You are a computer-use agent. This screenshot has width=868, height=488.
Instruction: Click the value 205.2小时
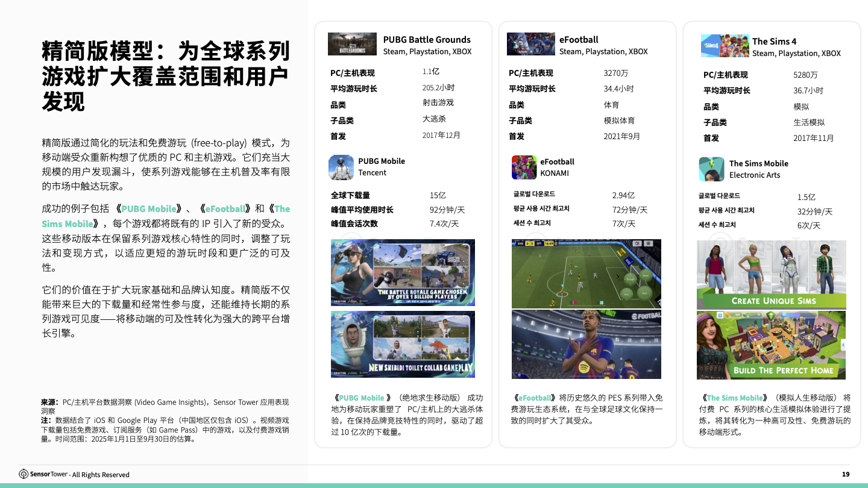point(438,87)
